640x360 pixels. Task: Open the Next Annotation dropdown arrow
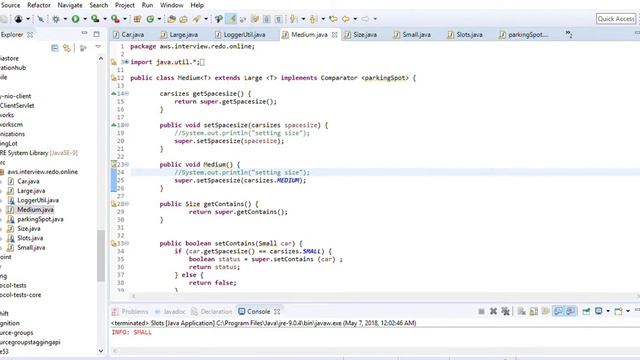[x=303, y=19]
